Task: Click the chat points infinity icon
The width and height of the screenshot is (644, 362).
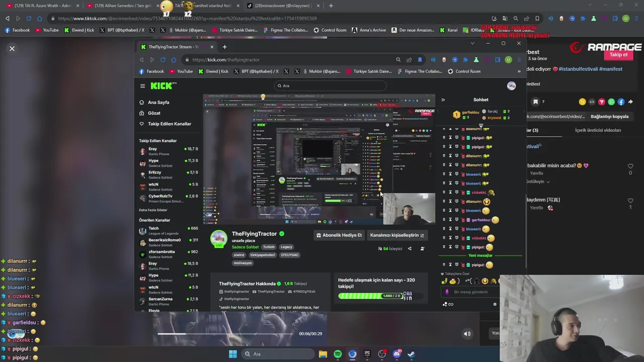Action: point(448,304)
